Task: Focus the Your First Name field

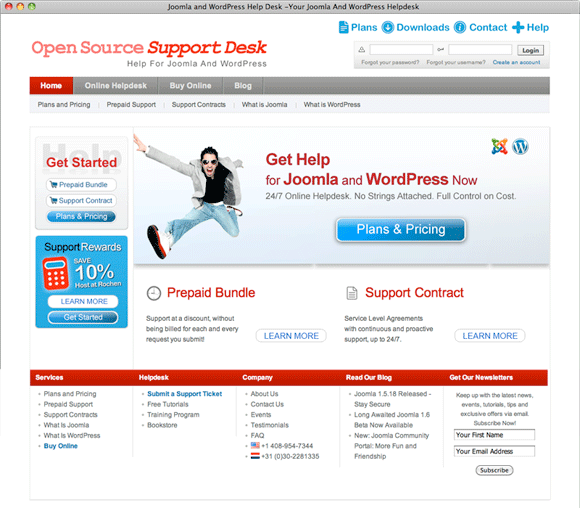Action: tap(494, 435)
